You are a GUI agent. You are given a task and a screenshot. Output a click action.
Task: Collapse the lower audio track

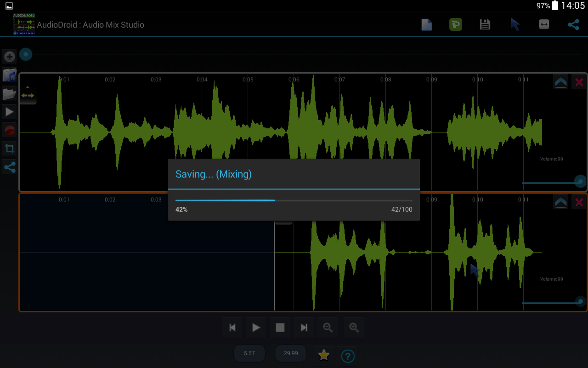560,202
